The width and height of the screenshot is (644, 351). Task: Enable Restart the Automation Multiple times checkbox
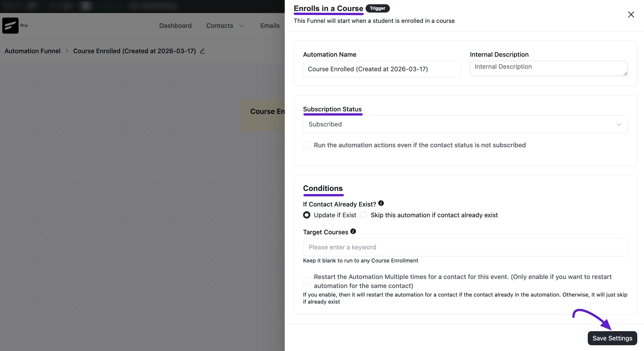[x=307, y=281]
